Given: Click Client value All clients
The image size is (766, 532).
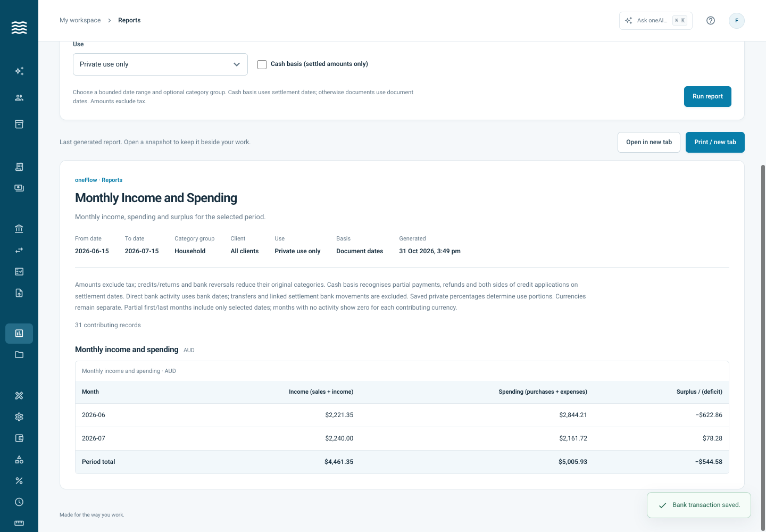Looking at the screenshot, I should [x=245, y=251].
